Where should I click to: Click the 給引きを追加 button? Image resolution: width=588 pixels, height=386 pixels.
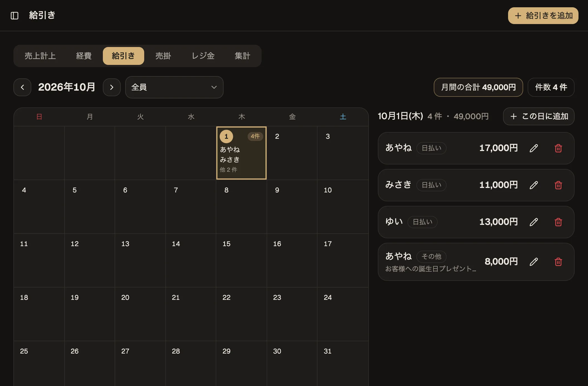(x=543, y=16)
